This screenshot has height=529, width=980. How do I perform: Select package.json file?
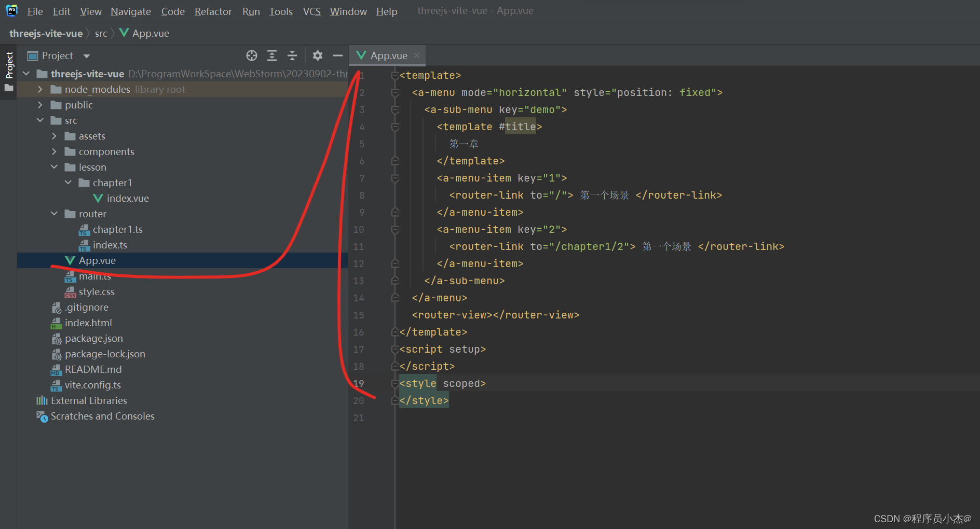pyautogui.click(x=94, y=338)
